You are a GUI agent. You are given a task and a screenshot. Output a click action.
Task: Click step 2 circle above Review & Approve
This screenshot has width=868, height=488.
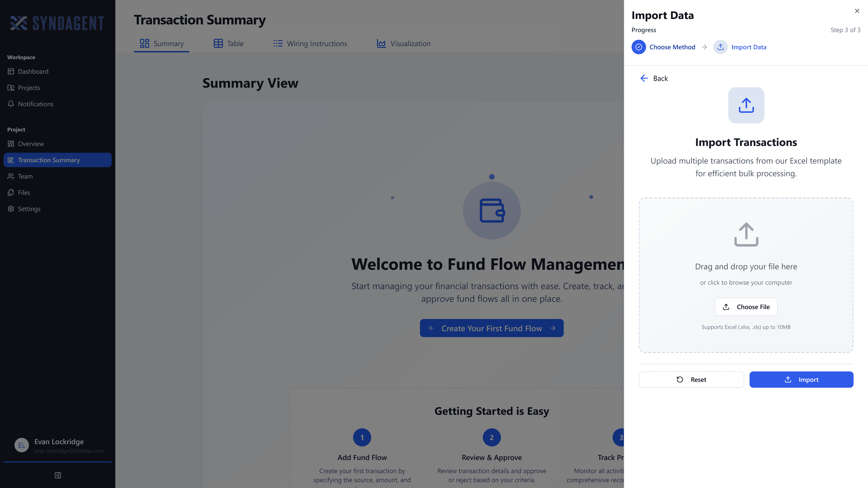click(x=492, y=437)
